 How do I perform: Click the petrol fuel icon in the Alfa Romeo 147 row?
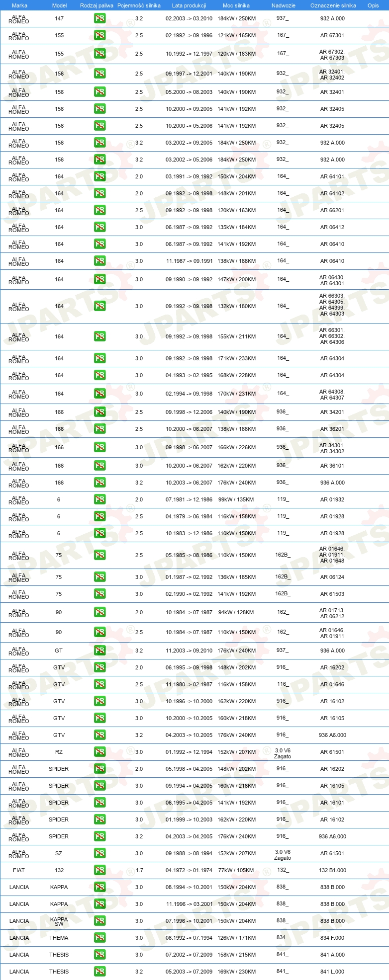point(99,18)
